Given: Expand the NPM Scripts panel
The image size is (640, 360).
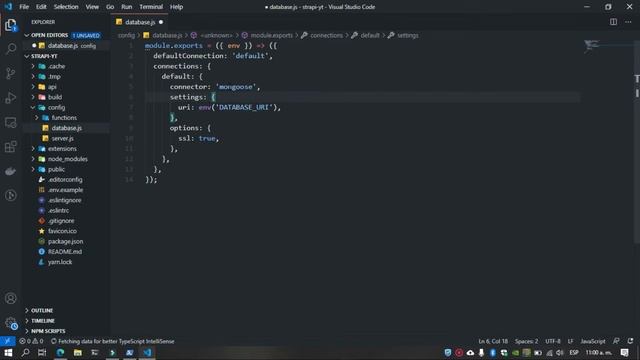Looking at the screenshot, I should pyautogui.click(x=48, y=331).
